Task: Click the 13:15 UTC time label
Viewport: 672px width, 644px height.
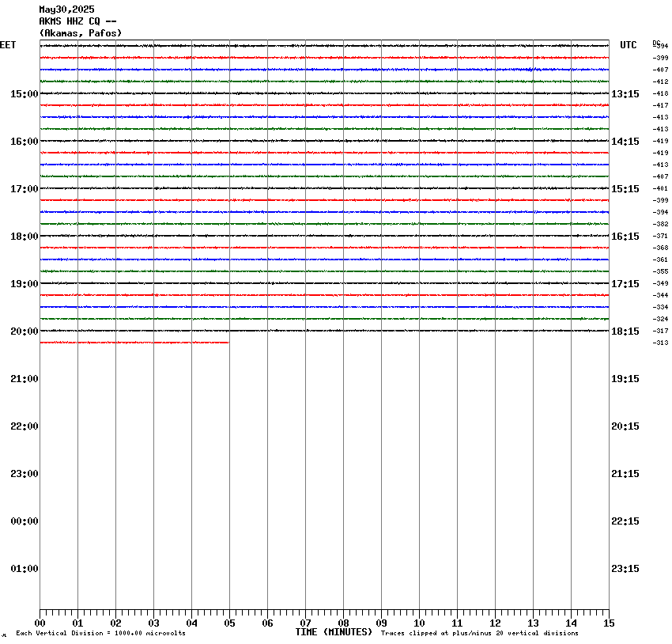Action: coord(625,94)
